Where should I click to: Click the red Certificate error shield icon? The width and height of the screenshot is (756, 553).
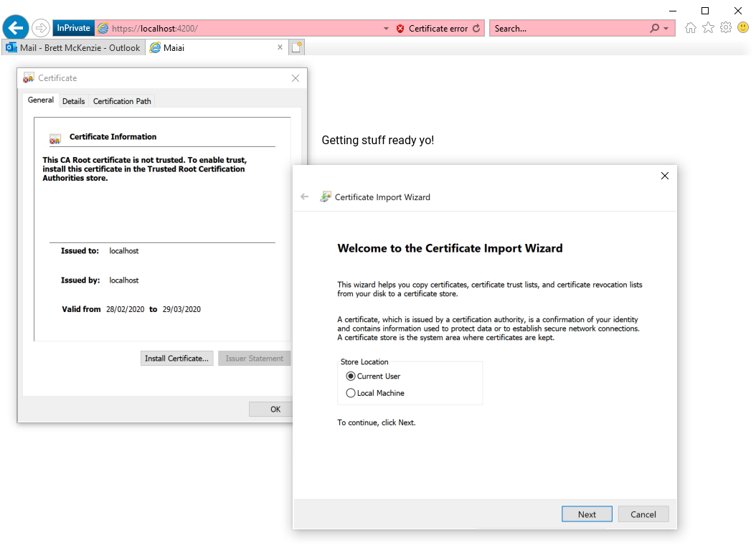coord(400,29)
